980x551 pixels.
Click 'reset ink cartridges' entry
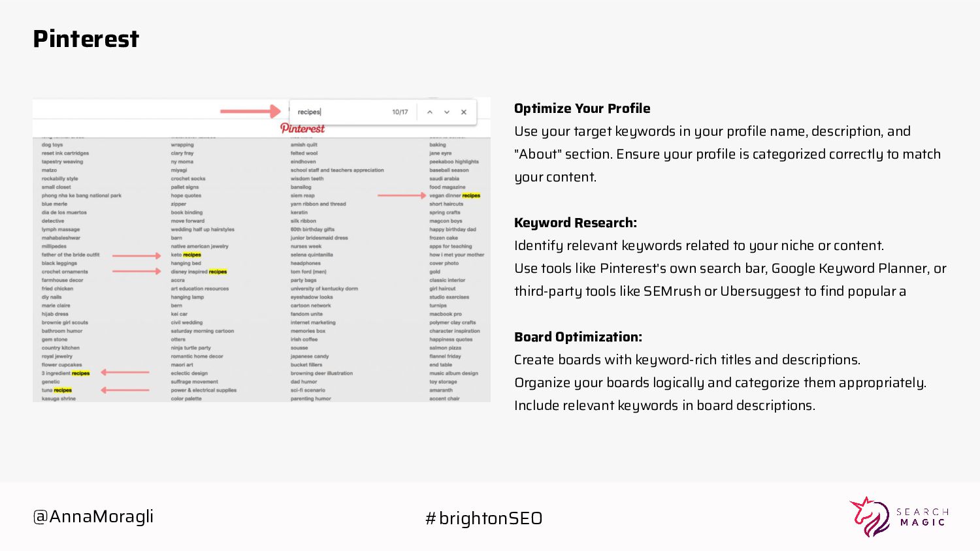pyautogui.click(x=65, y=153)
